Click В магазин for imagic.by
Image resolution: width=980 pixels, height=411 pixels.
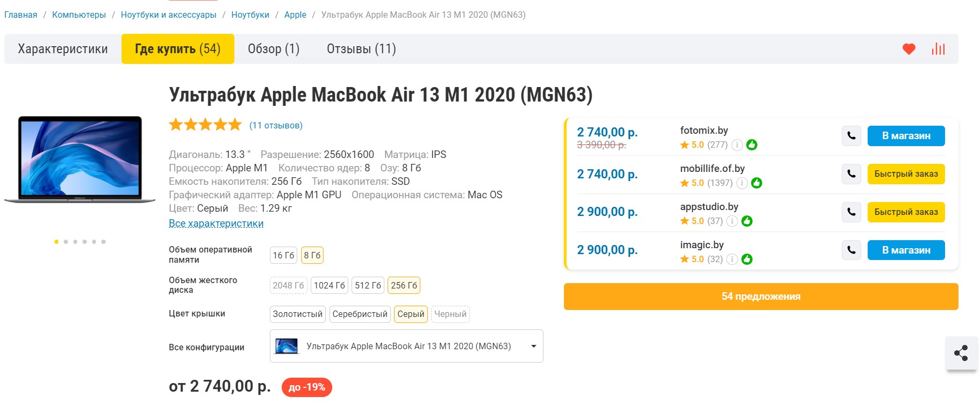click(906, 250)
